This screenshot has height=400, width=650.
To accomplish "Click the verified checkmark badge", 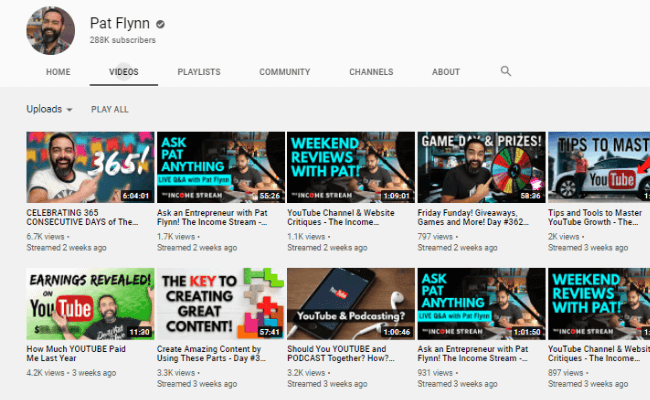I will coord(161,23).
